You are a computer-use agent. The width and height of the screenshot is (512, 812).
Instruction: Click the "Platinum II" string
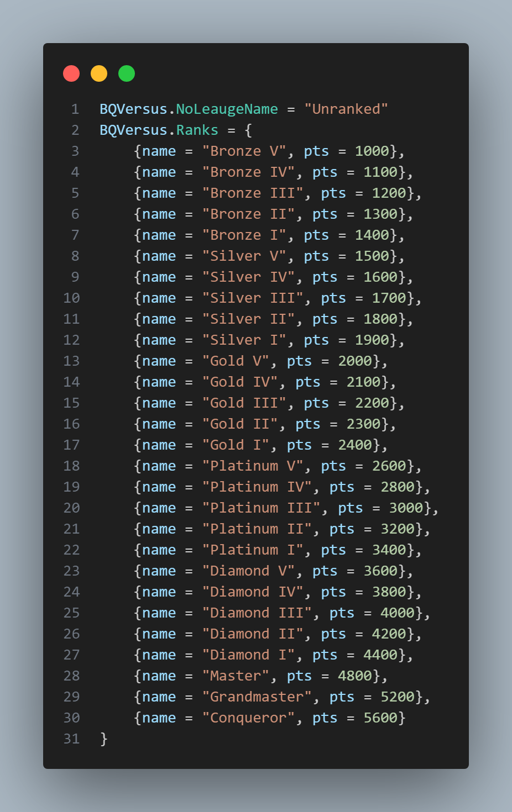coord(257,529)
